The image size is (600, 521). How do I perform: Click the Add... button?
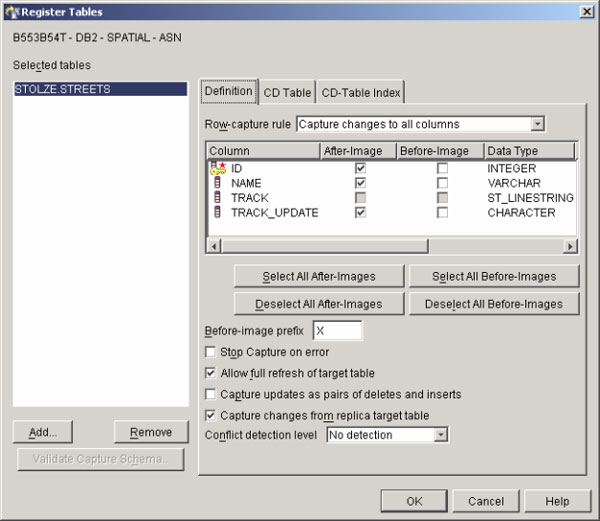pyautogui.click(x=43, y=432)
